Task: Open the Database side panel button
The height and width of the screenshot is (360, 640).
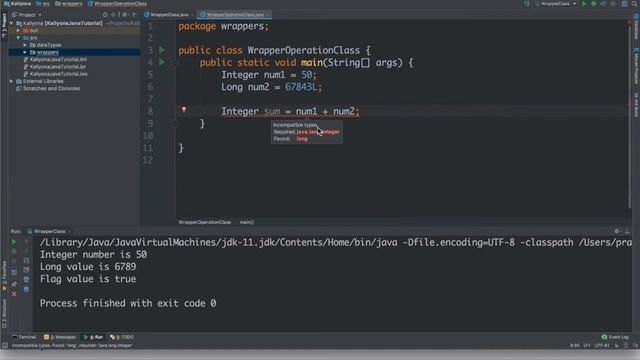Action: (636, 27)
